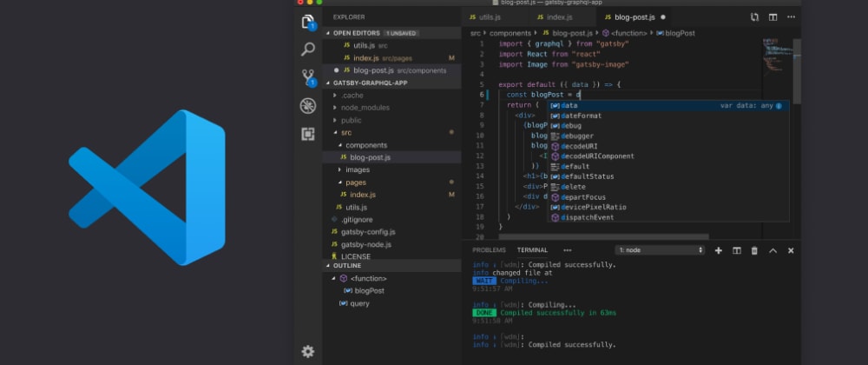Split the terminal panel
This screenshot has width=868, height=365.
coord(737,250)
